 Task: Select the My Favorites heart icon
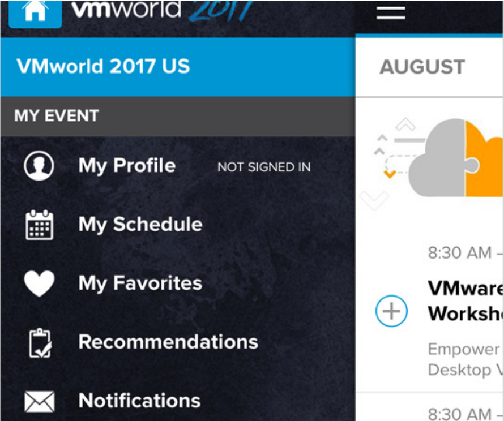tap(39, 283)
